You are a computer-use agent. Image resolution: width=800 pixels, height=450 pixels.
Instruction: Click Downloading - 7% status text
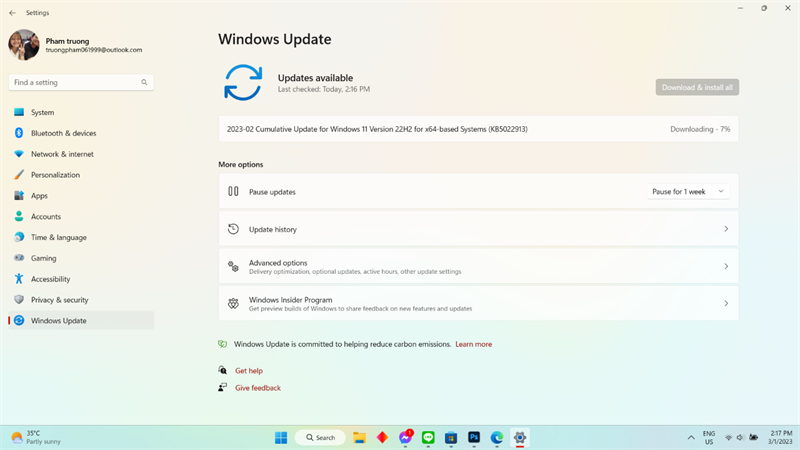[x=700, y=129]
